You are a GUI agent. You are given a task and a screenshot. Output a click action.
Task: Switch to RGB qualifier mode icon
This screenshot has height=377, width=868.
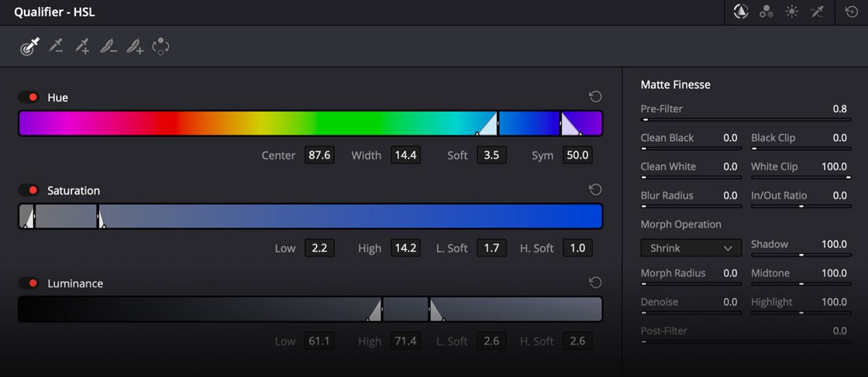click(x=766, y=12)
